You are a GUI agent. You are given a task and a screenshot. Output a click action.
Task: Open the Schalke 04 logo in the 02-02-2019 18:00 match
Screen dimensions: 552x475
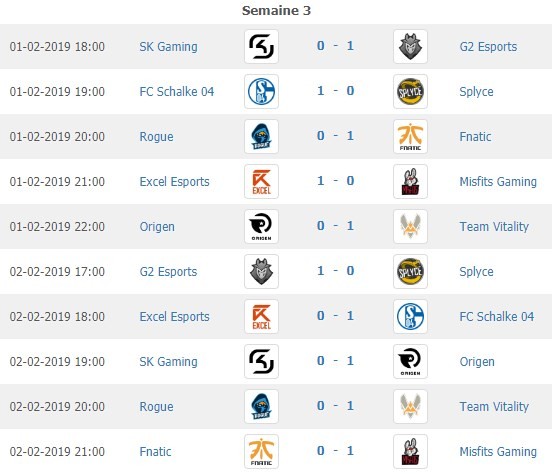[410, 317]
